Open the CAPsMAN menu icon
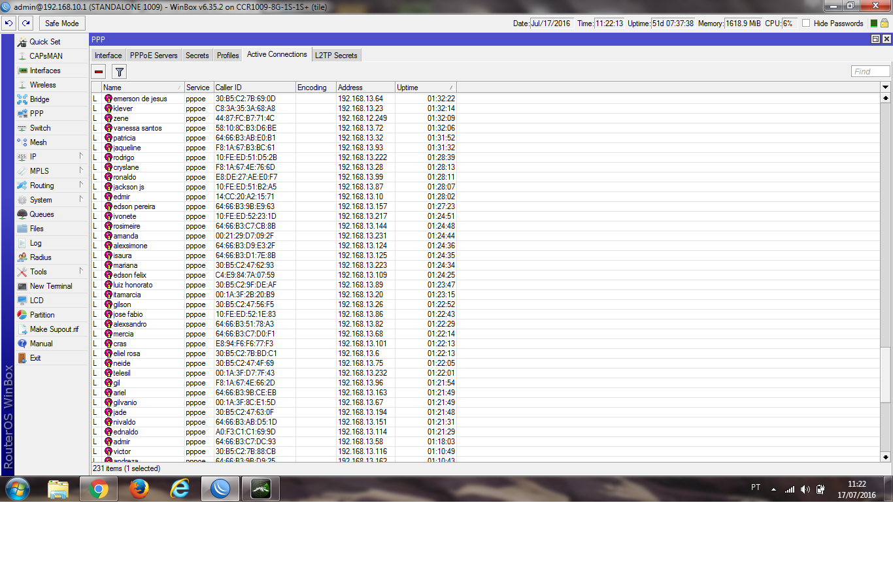This screenshot has width=893, height=588. (22, 56)
